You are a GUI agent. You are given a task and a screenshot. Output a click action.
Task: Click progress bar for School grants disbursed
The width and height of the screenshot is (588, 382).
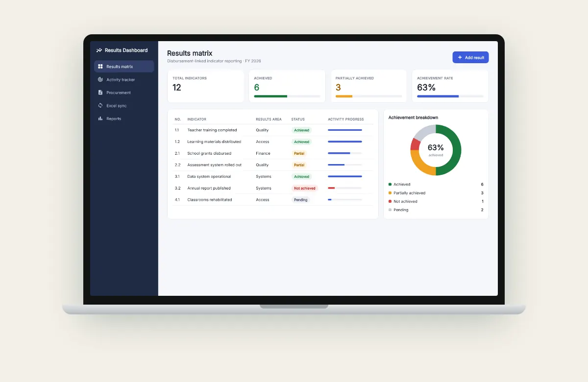coord(345,153)
